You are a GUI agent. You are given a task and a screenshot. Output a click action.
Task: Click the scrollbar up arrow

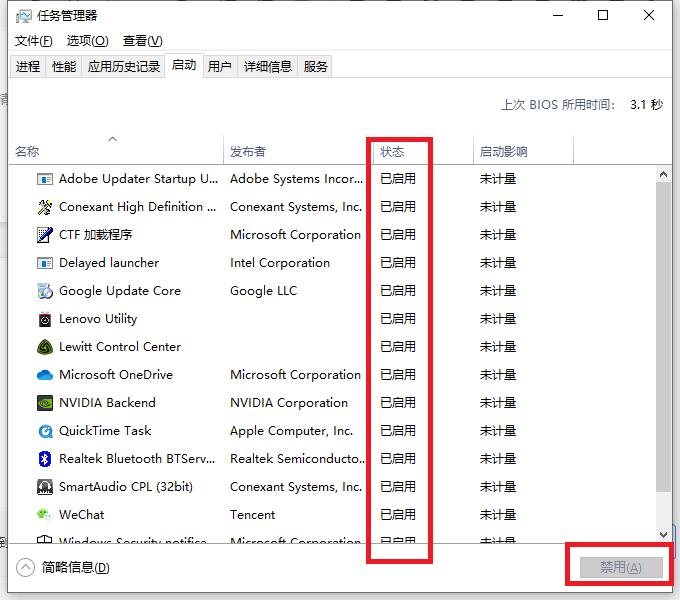663,175
